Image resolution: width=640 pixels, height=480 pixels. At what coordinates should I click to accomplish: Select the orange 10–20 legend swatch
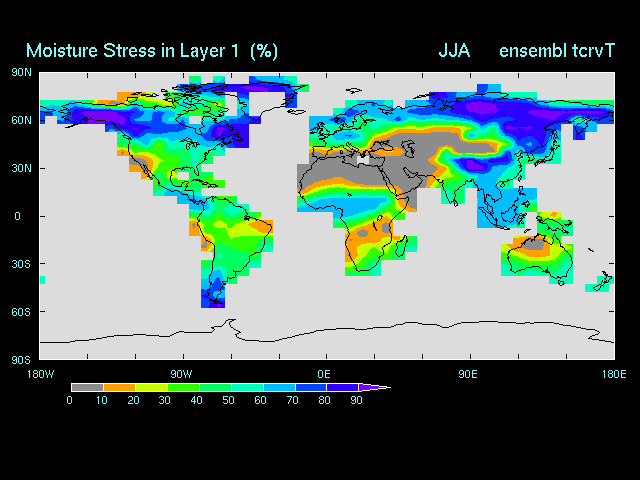tap(118, 387)
